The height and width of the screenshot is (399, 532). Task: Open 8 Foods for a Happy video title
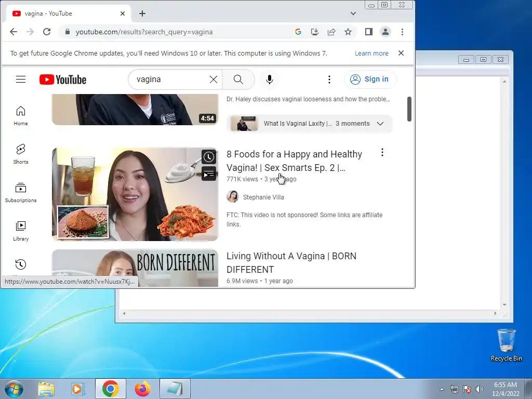pos(294,161)
